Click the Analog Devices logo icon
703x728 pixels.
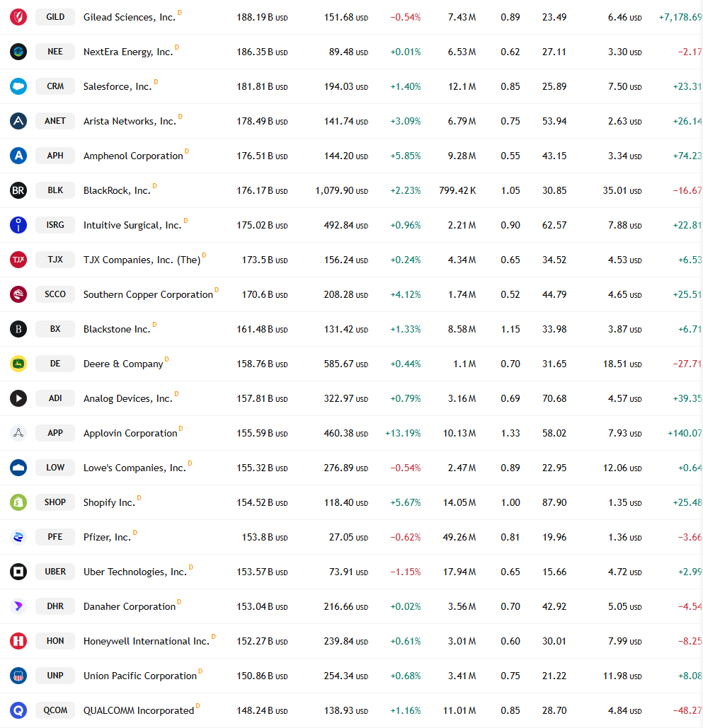pos(18,398)
